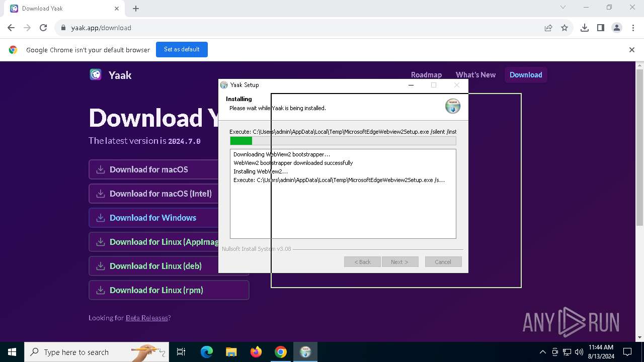The height and width of the screenshot is (362, 644).
Task: Click the network tray icon
Action: [567, 352]
